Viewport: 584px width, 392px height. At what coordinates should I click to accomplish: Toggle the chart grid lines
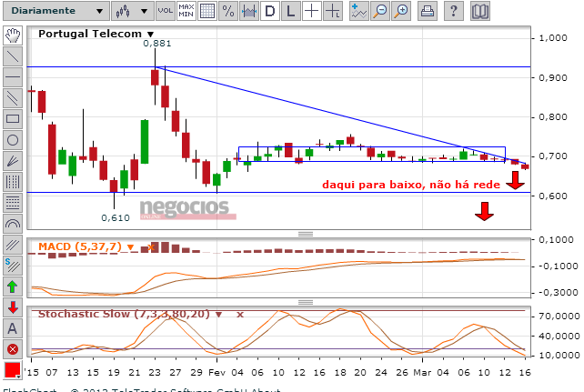pos(207,11)
